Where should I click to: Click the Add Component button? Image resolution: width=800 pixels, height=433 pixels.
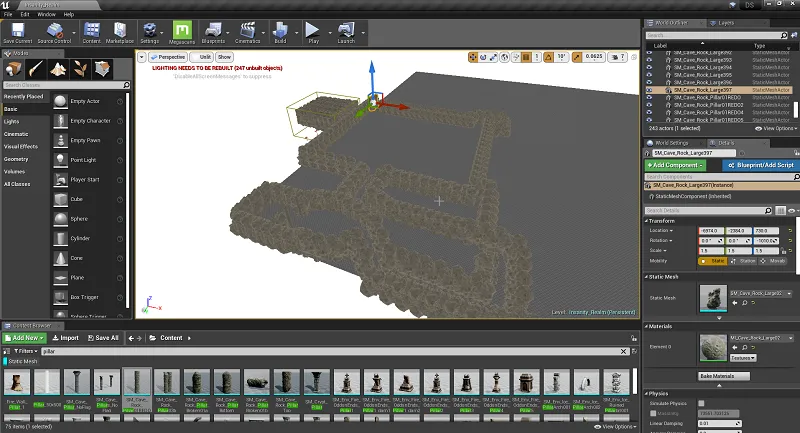(x=675, y=165)
